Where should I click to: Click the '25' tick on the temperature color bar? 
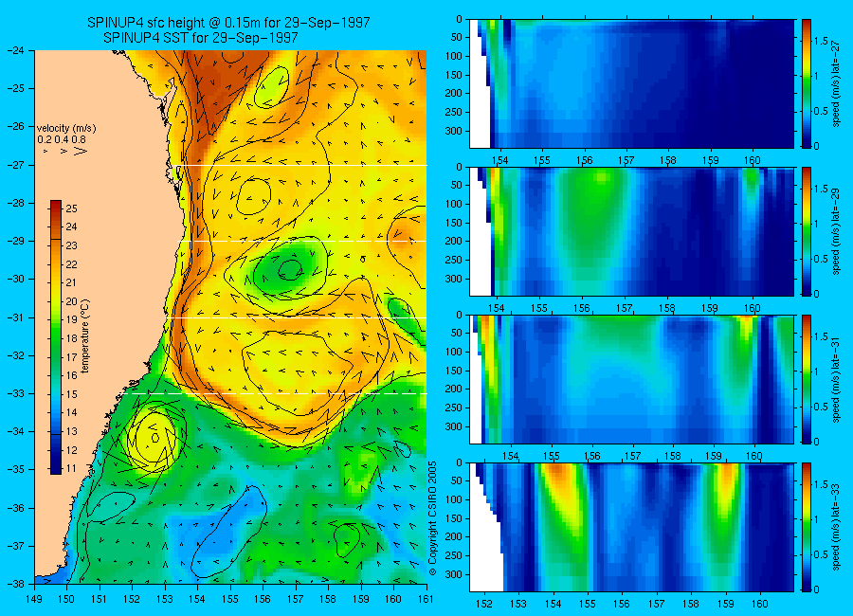click(x=71, y=208)
